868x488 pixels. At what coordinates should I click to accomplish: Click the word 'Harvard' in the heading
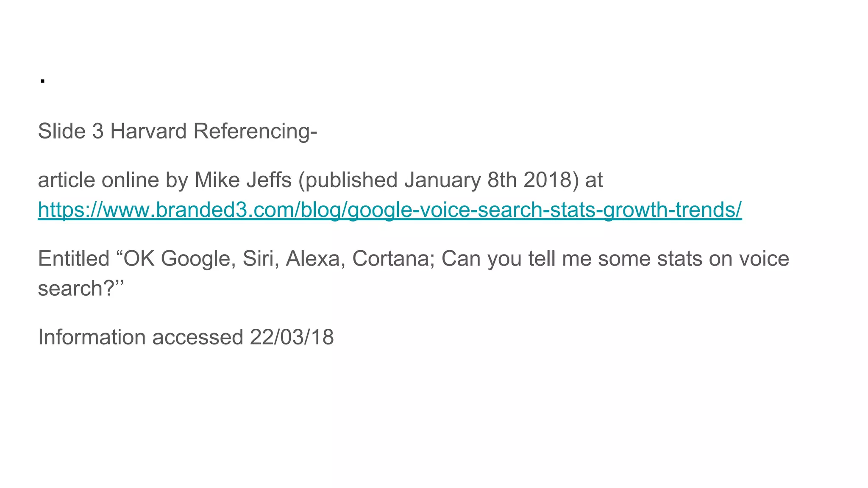(148, 131)
